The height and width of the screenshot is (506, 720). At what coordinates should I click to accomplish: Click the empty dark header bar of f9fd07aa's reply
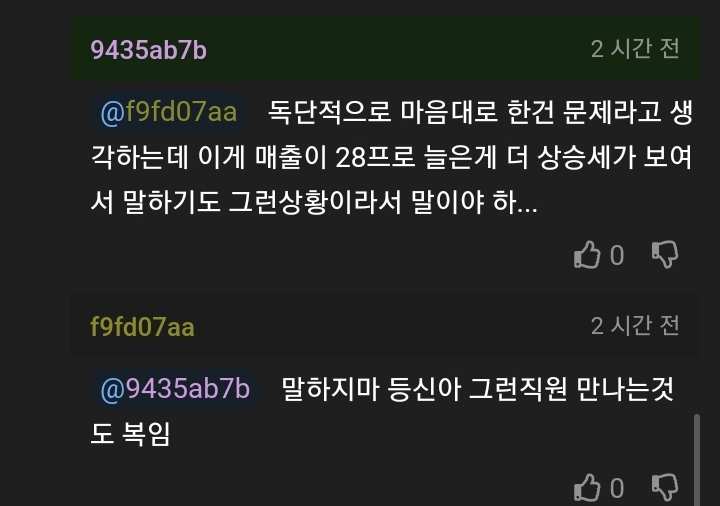393,326
